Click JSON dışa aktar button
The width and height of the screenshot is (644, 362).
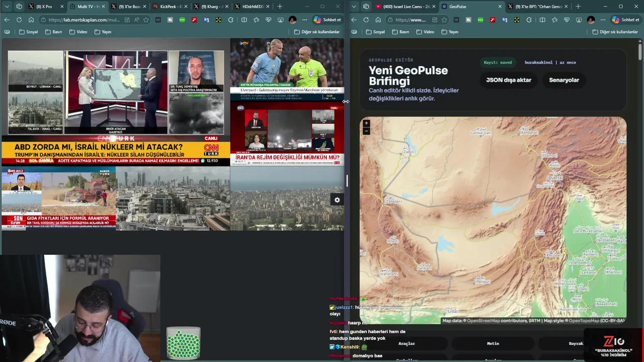tap(508, 80)
